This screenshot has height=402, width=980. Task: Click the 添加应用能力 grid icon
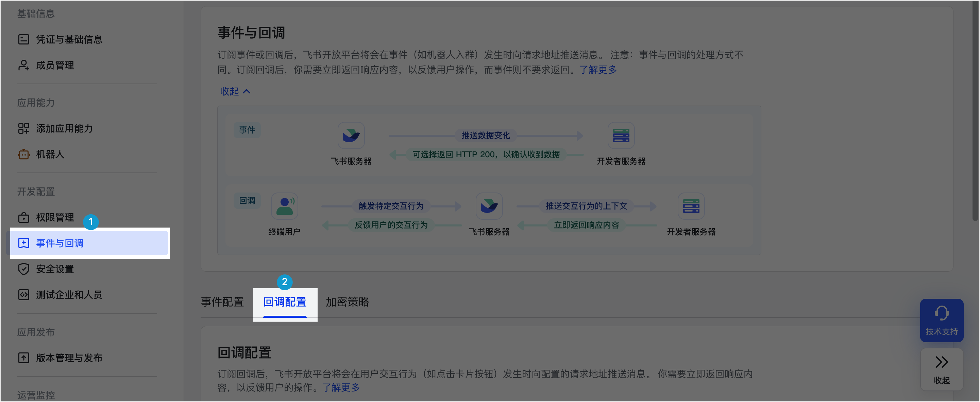coord(23,128)
